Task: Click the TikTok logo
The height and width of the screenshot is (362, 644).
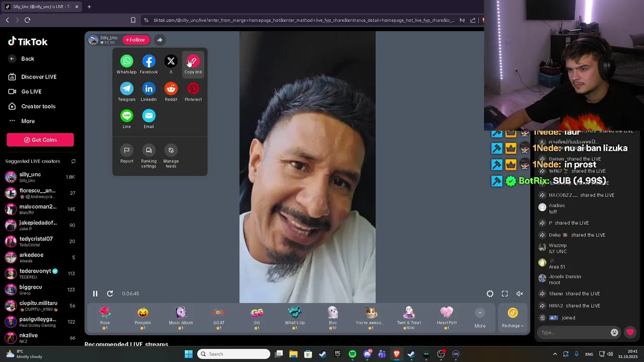Action: pyautogui.click(x=28, y=42)
